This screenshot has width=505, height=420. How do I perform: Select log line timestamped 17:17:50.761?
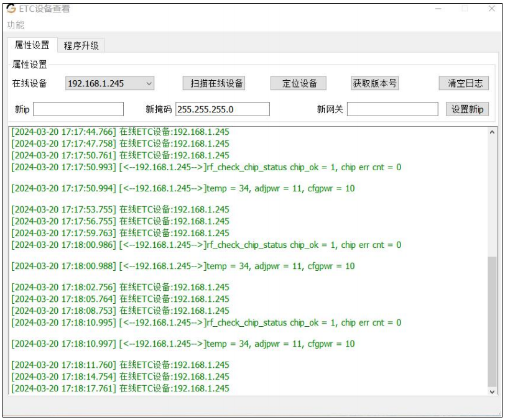pos(121,155)
